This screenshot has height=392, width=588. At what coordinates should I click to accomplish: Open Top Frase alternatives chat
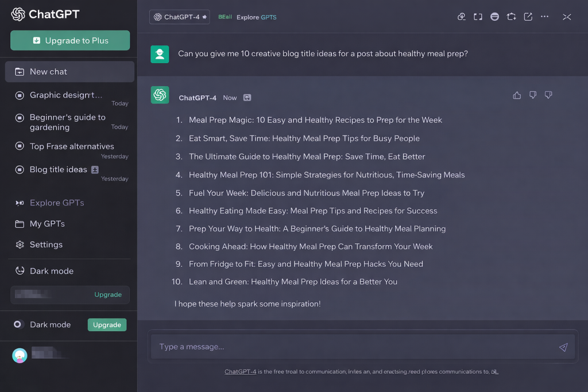pos(72,146)
